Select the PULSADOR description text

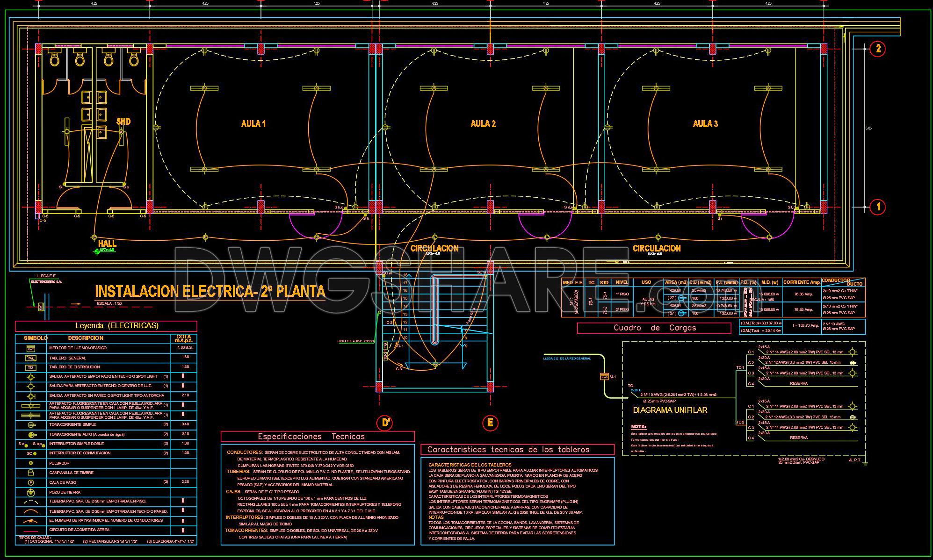(x=59, y=463)
